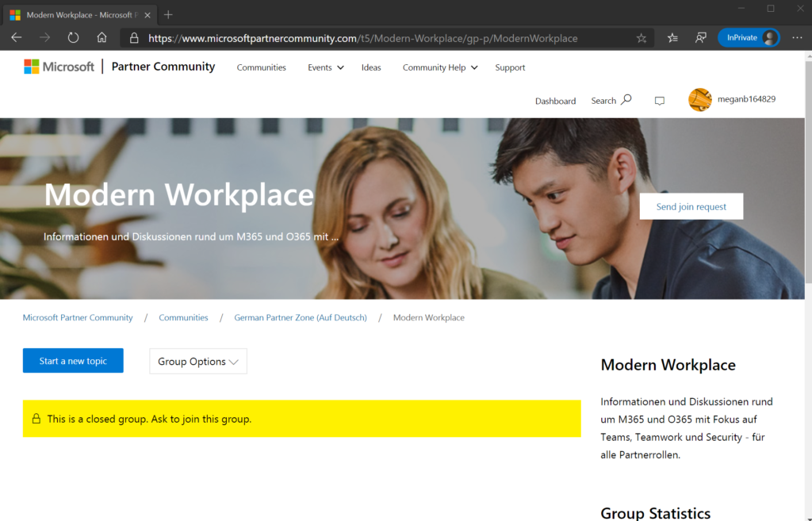Click the lock icon in yellow notice
This screenshot has width=812, height=521.
pyautogui.click(x=36, y=419)
